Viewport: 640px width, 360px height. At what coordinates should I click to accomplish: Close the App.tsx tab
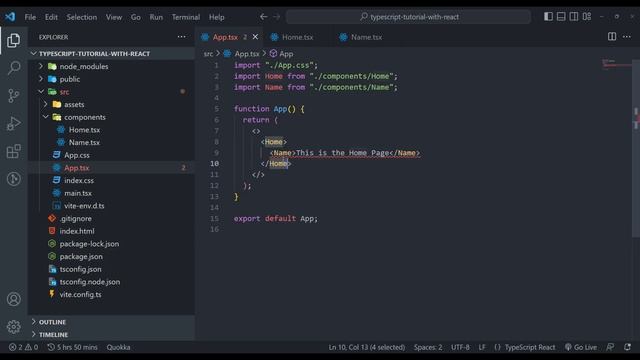pos(255,37)
